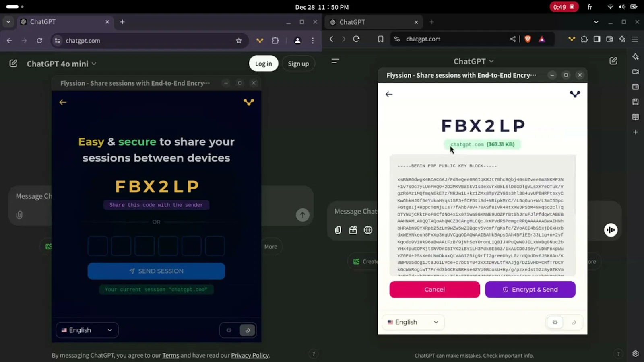Switch to light theme in dark Flyssion popup
The image size is (644, 362).
pos(229,330)
